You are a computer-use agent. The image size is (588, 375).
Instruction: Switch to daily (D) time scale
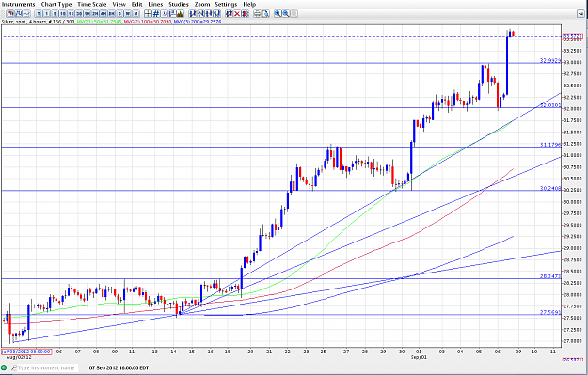point(119,14)
